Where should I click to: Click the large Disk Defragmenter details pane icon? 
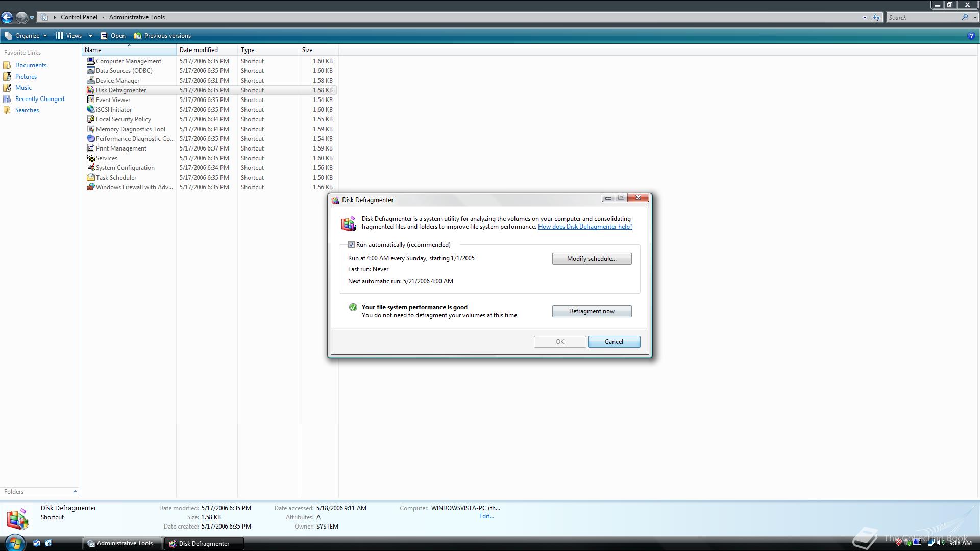click(x=18, y=518)
